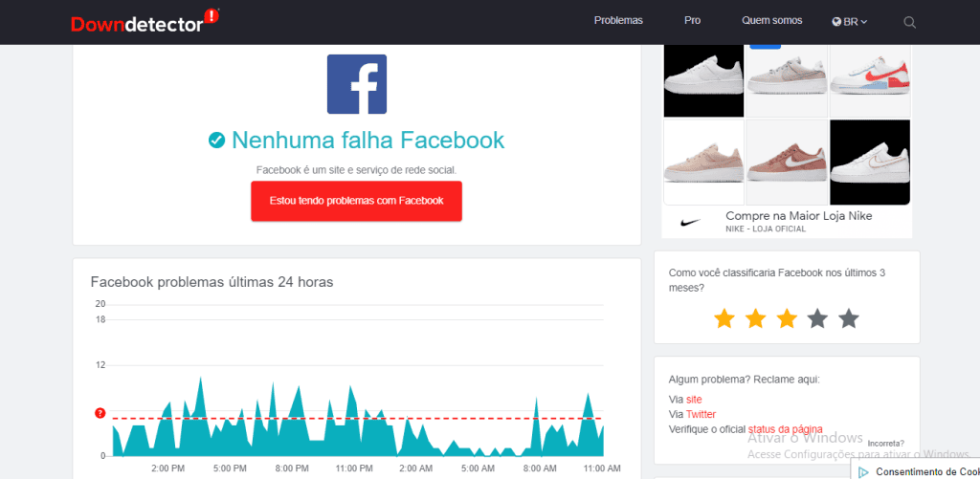Click the 8:00 PM chart axis label
The width and height of the screenshot is (980, 479).
[292, 468]
